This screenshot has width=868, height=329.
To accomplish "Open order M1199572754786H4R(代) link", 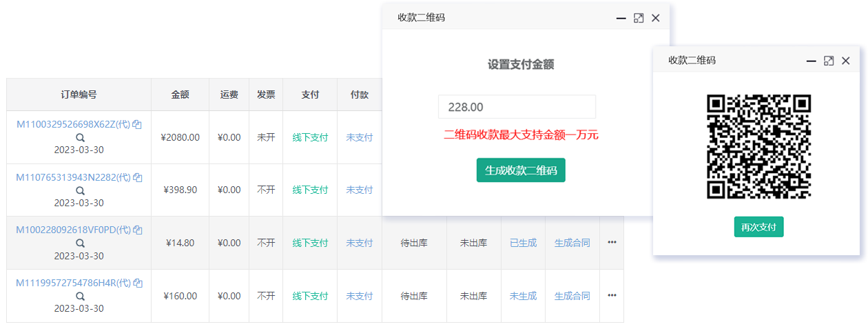I will click(x=74, y=283).
